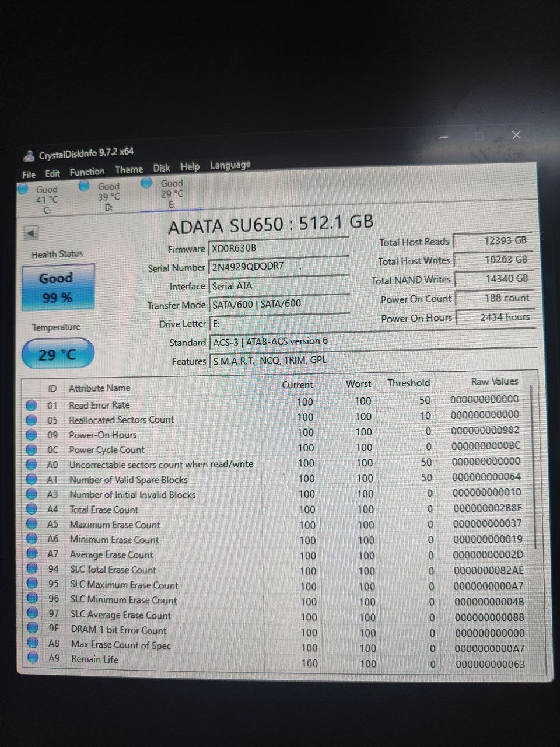Click status dot for SLC Maximum Erase Count
The height and width of the screenshot is (747, 560).
point(33,584)
